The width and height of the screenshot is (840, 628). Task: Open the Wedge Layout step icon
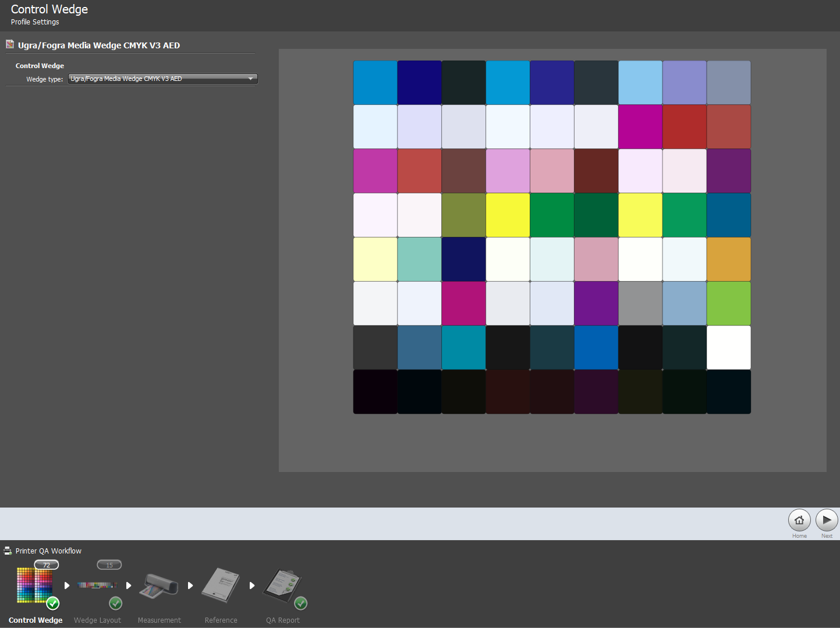(x=97, y=586)
